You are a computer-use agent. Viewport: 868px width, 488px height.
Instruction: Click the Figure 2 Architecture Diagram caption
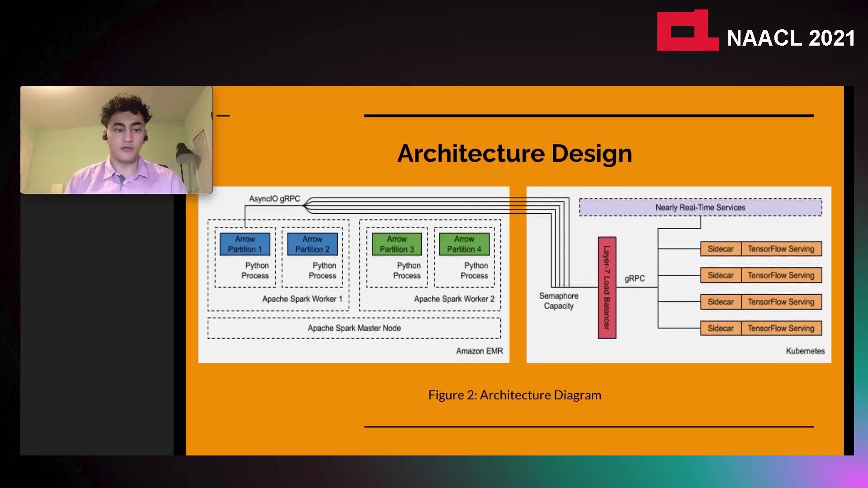coord(514,395)
